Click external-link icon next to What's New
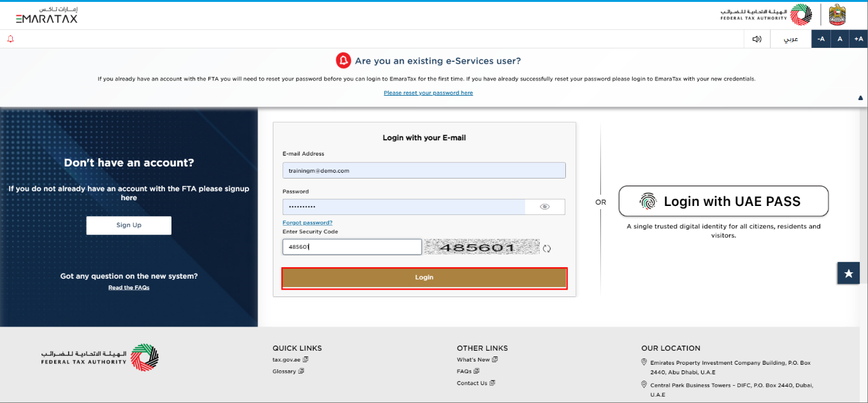Image resolution: width=868 pixels, height=403 pixels. pyautogui.click(x=495, y=360)
